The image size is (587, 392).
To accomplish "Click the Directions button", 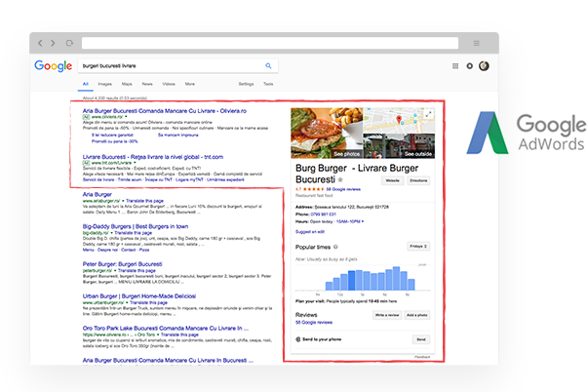I will tap(418, 180).
